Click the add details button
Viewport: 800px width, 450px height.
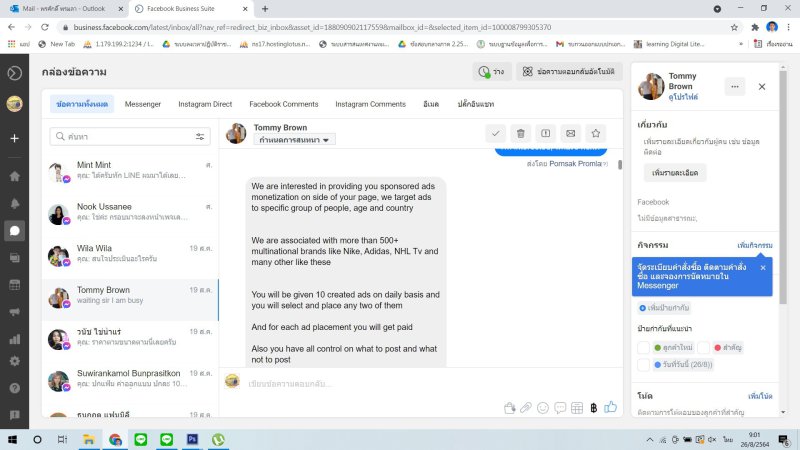[x=674, y=173]
